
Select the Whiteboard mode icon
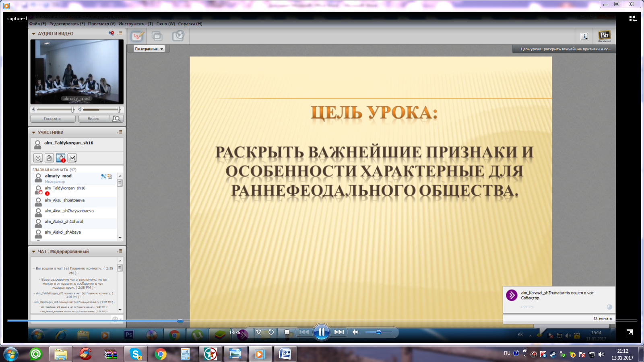[x=137, y=36]
